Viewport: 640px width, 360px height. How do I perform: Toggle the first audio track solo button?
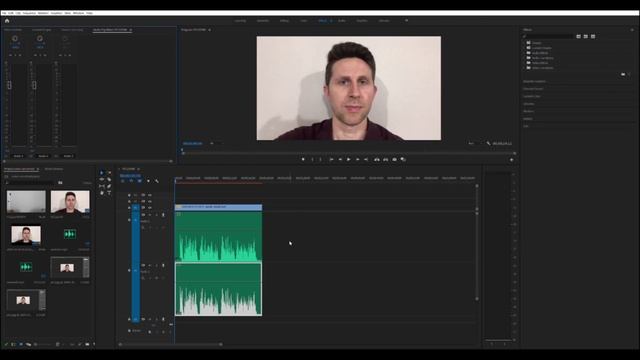[x=156, y=215]
